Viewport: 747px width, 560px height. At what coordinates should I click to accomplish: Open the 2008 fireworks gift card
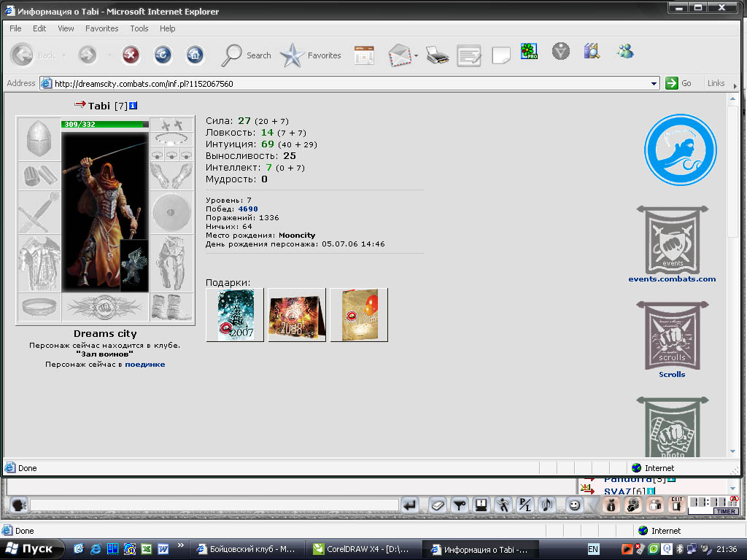297,315
